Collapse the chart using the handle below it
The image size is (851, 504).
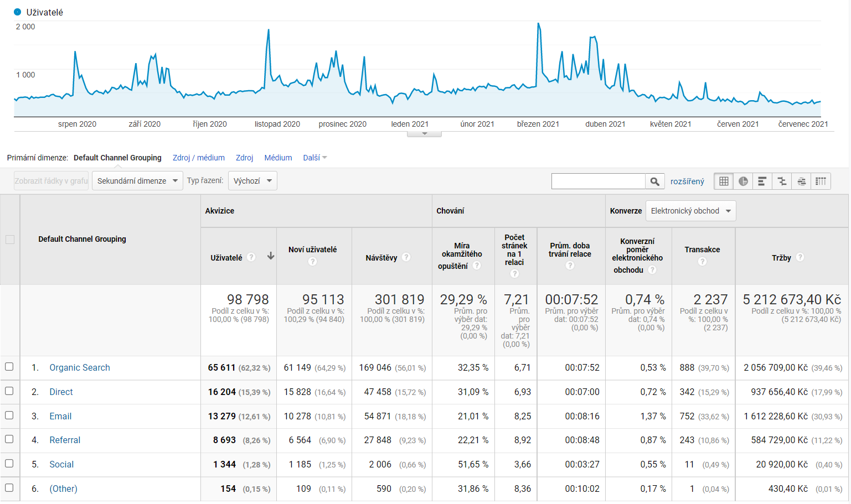[424, 134]
